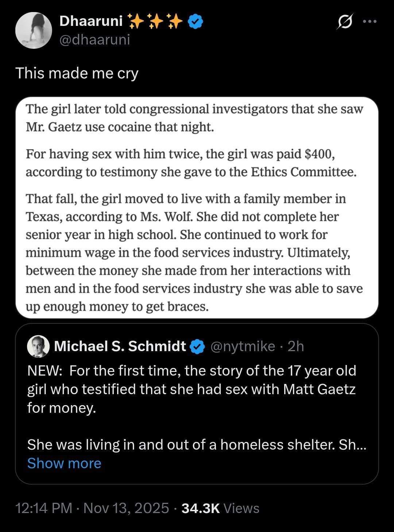
Task: Open the Grok slashed-circle icon
Action: (345, 22)
